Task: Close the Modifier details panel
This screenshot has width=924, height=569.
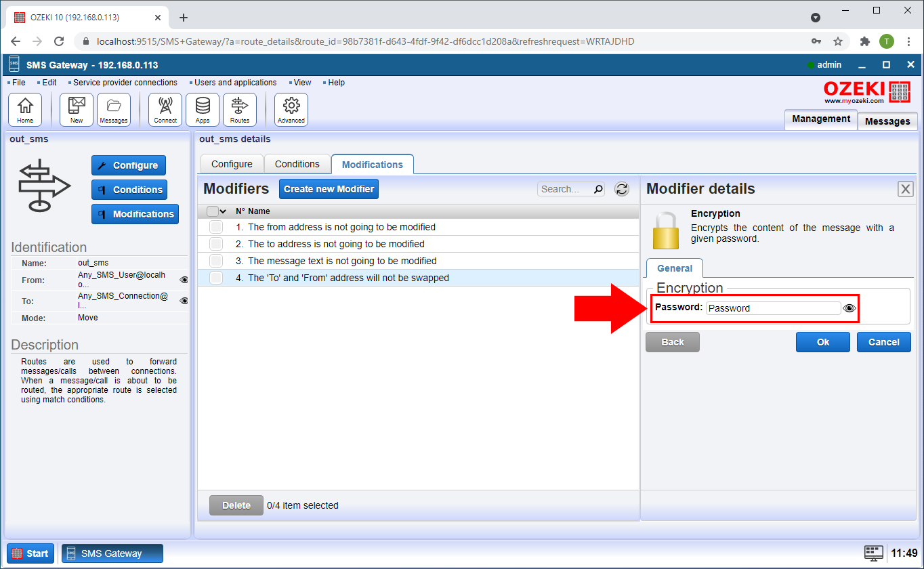Action: click(x=905, y=189)
